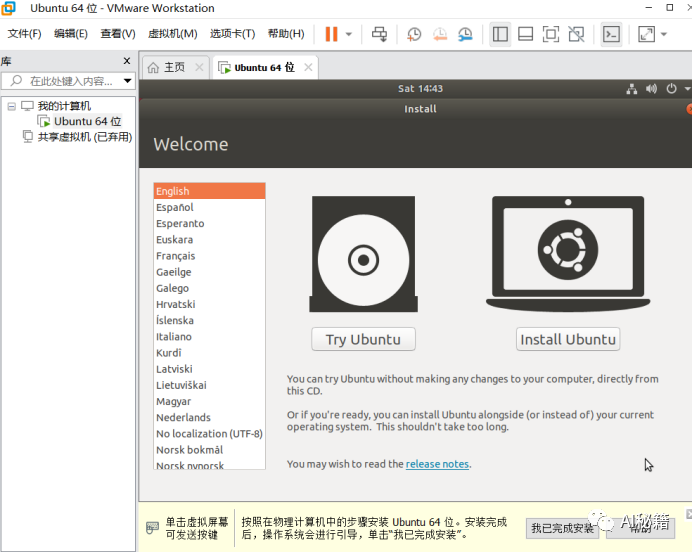Pause the virtual machine
Screen dimensions: 692x552
(x=331, y=34)
